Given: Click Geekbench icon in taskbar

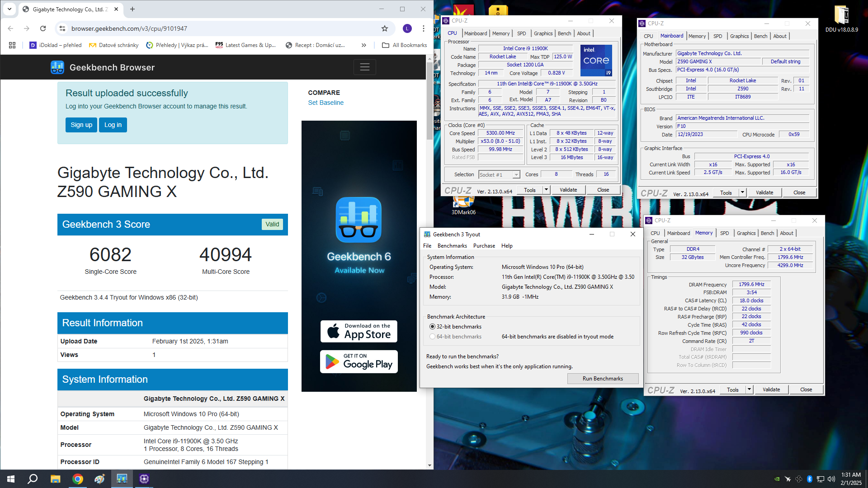Looking at the screenshot, I should pyautogui.click(x=122, y=479).
